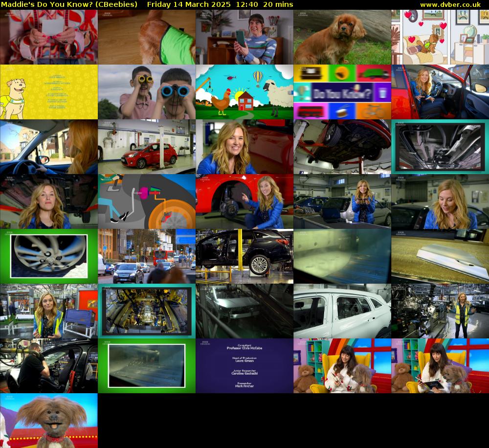Click the woman holding phone thumbnail
Screen dimensions: 489x448
tap(244, 37)
